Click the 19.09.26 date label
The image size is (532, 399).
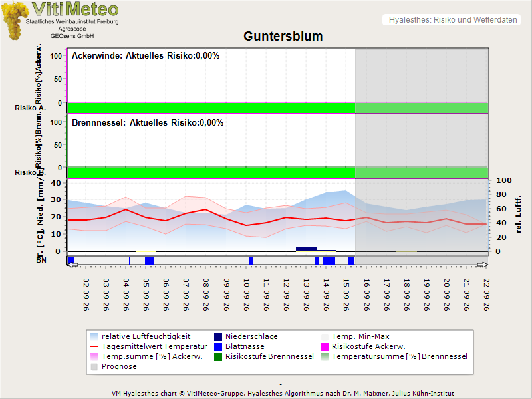pos(427,295)
